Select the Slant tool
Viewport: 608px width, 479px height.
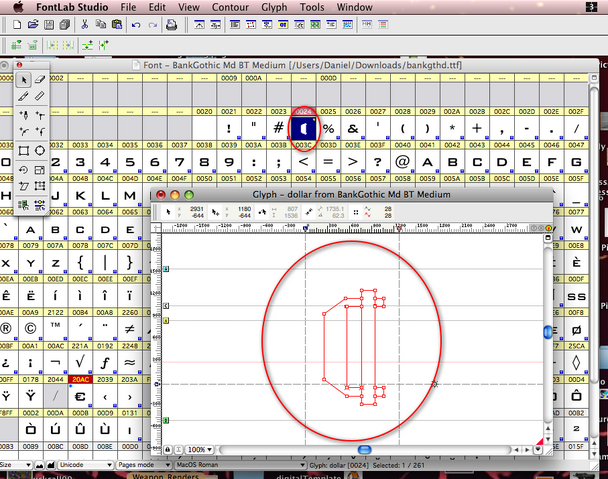[24, 186]
